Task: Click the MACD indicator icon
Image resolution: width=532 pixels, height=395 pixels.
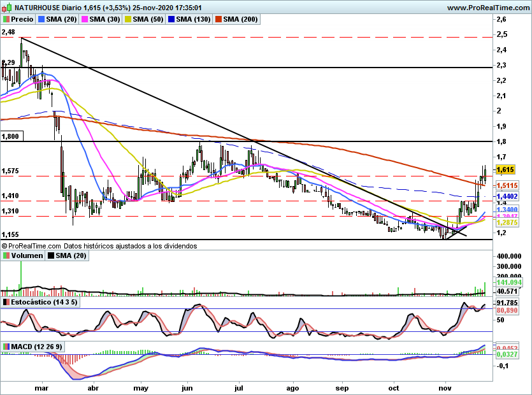Action: pyautogui.click(x=6, y=347)
